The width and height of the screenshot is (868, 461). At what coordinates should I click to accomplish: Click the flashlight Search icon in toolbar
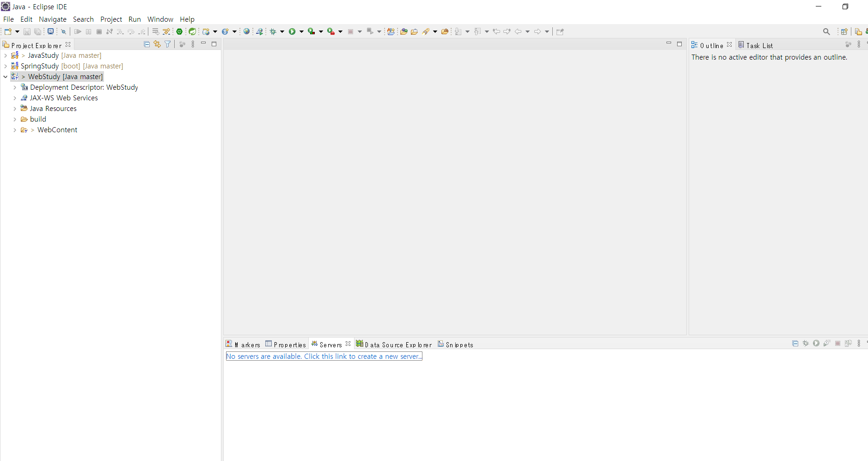[426, 31]
